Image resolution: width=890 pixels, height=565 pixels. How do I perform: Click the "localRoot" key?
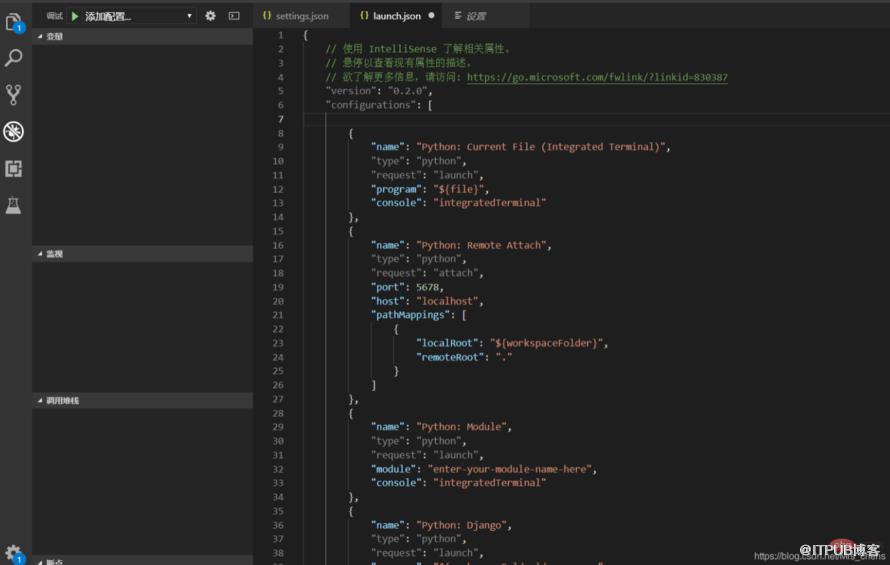pyautogui.click(x=447, y=343)
